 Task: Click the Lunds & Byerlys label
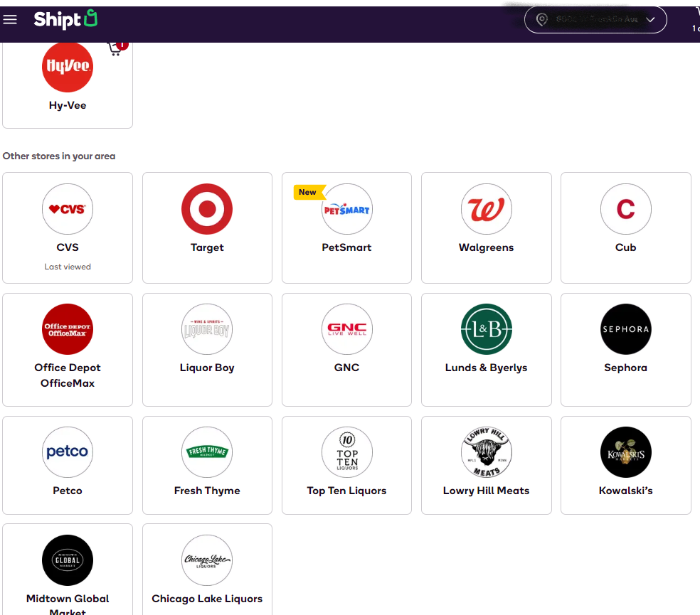[x=486, y=368]
